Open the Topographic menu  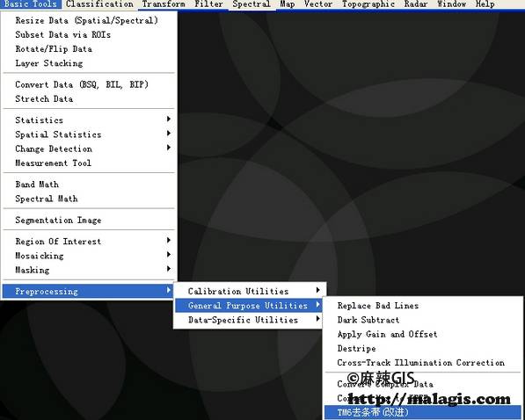(368, 4)
